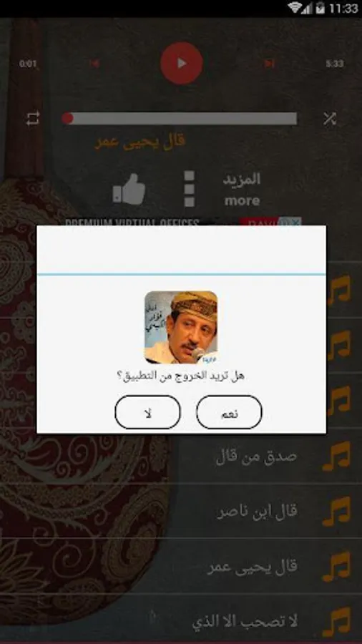Click the thumbs-up like icon
Image resolution: width=362 pixels, height=644 pixels.
click(129, 189)
